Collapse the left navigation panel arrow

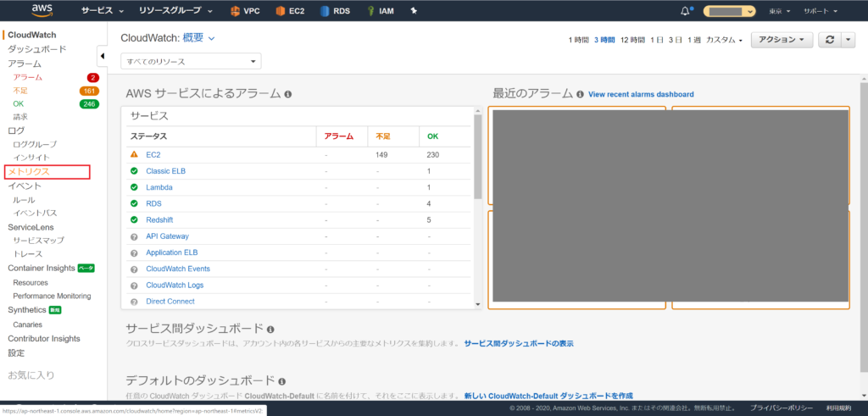click(x=103, y=56)
